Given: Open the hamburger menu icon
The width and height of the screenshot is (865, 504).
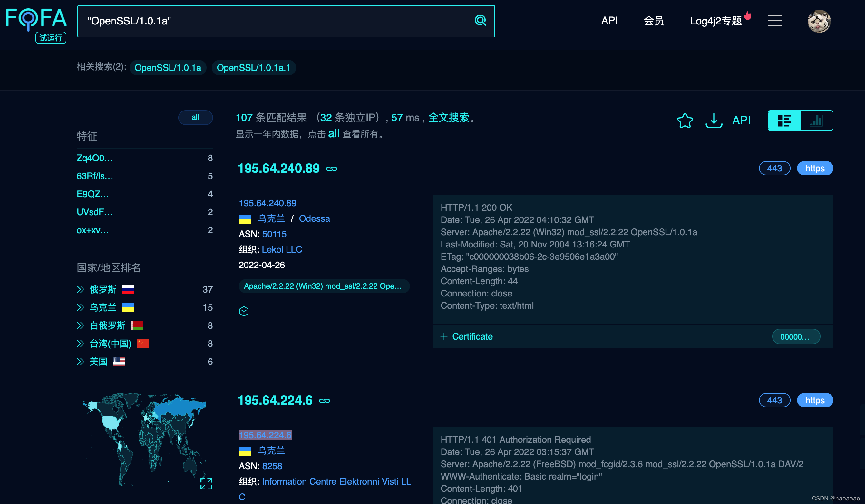Looking at the screenshot, I should pos(774,21).
